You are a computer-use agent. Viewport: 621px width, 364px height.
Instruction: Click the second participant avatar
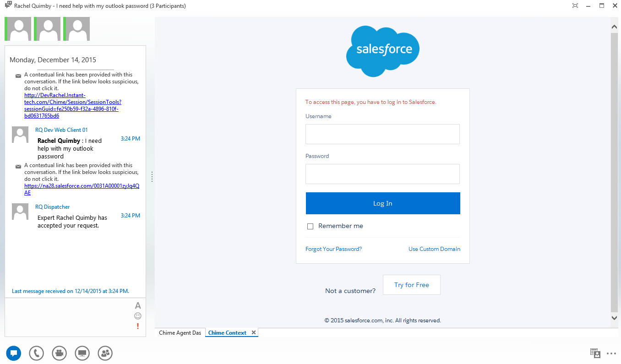tap(47, 29)
